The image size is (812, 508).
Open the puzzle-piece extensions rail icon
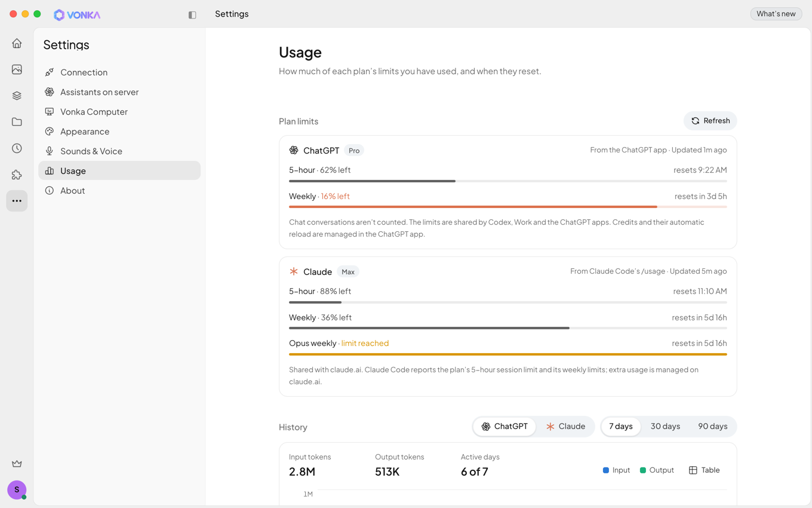click(x=17, y=175)
